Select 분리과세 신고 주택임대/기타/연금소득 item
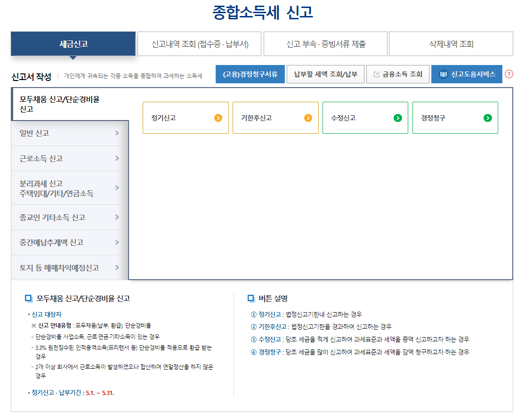The image size is (525, 420). click(x=70, y=188)
